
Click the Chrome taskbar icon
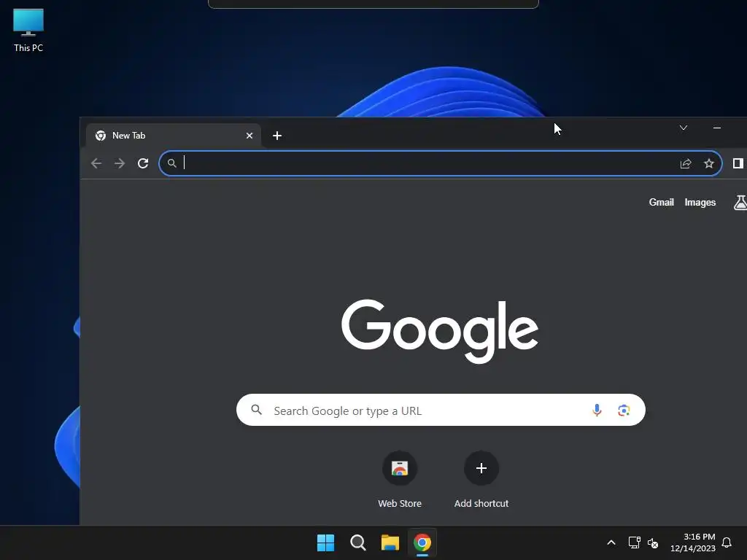click(x=422, y=542)
